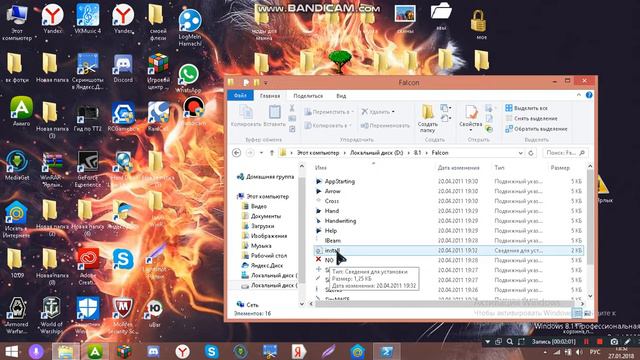
Task: Open Discord from the taskbar
Action: [x=153, y=351]
